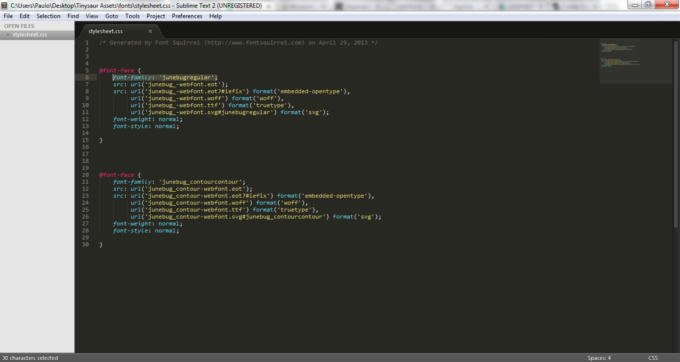Open the Find menu
The height and width of the screenshot is (362, 680).
(73, 16)
